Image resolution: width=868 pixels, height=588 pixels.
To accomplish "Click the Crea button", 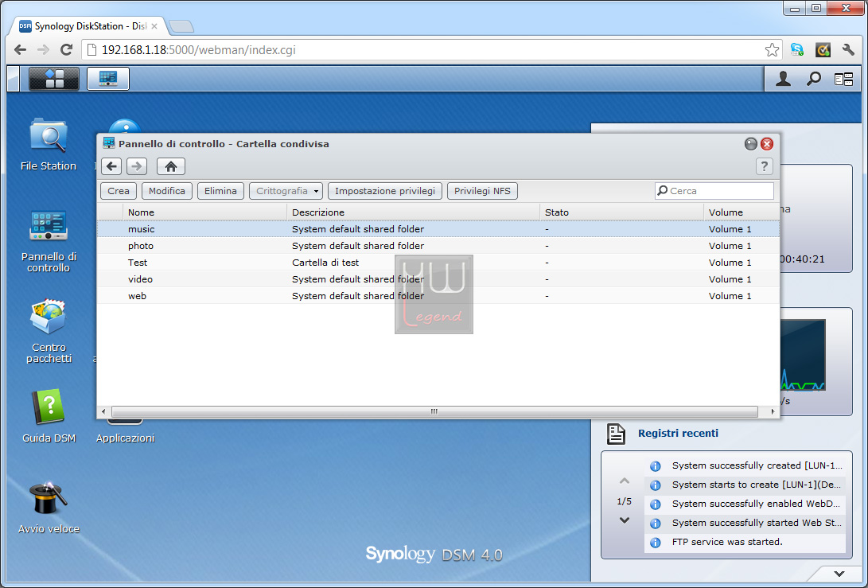I will 119,191.
